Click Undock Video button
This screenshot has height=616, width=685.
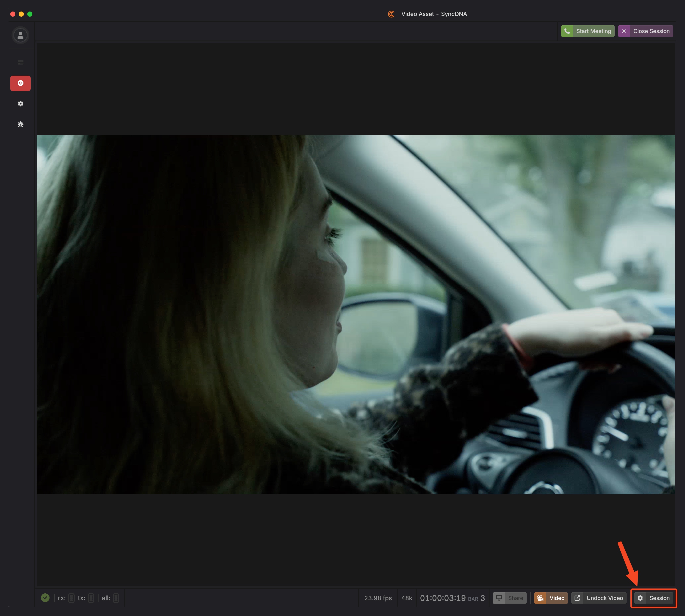[598, 598]
